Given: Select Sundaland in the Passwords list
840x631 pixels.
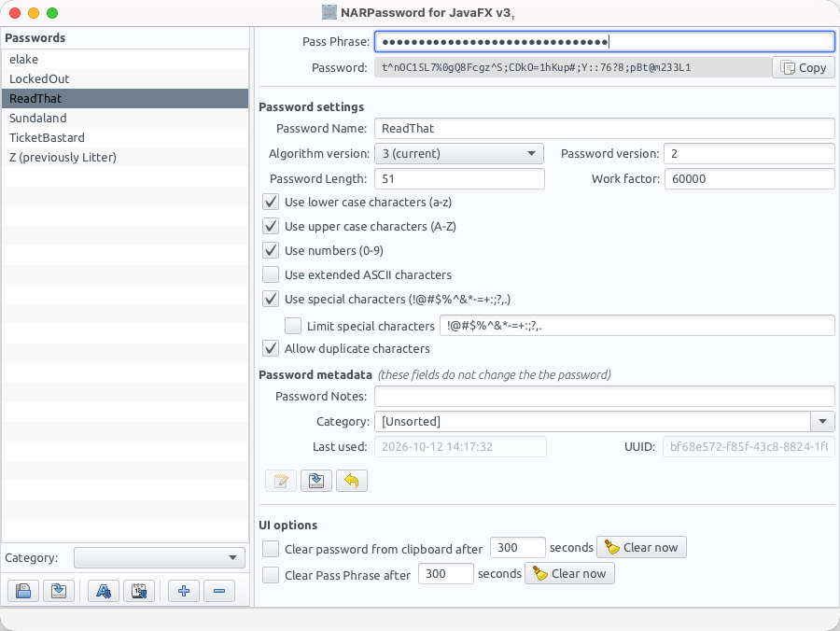Looking at the screenshot, I should (x=125, y=118).
